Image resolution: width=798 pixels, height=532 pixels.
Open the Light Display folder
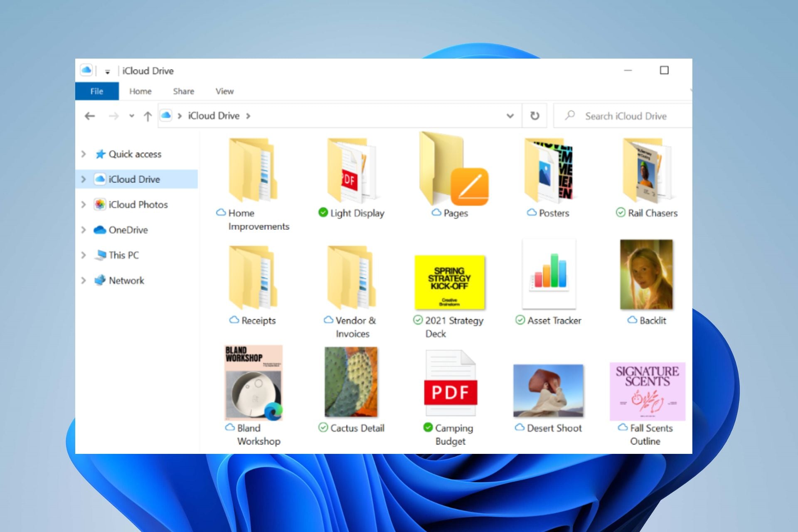(x=351, y=170)
